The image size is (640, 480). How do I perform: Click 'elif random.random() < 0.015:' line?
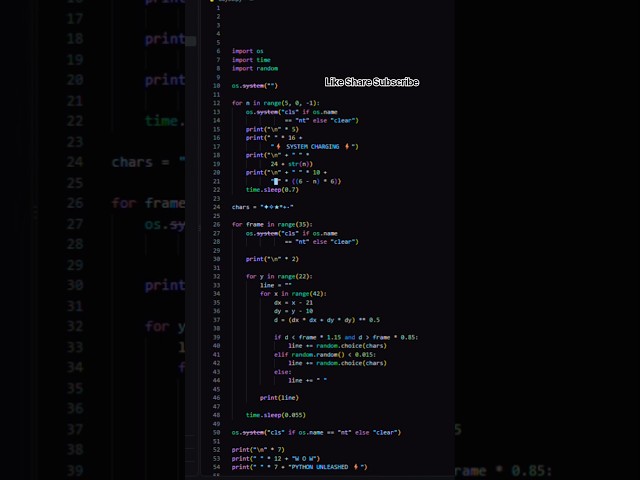click(324, 355)
